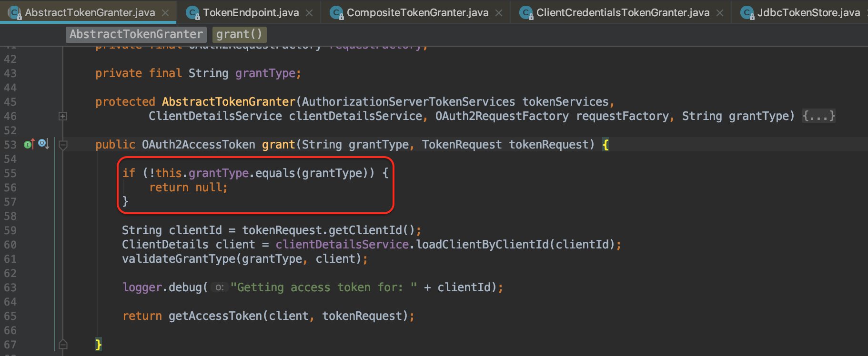Expand the folded constructor body at line 46
868x356 pixels.
(x=63, y=116)
